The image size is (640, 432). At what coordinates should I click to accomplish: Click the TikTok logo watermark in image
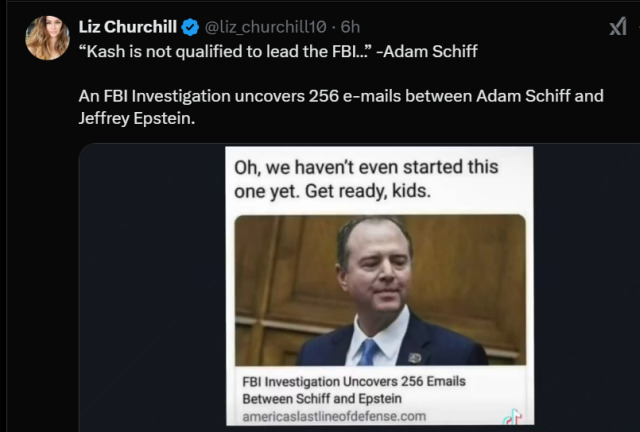click(x=511, y=415)
